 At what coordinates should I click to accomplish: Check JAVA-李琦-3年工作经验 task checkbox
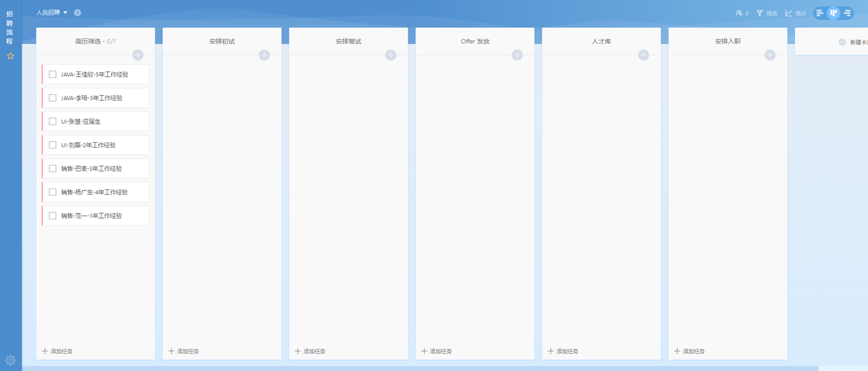(x=53, y=98)
